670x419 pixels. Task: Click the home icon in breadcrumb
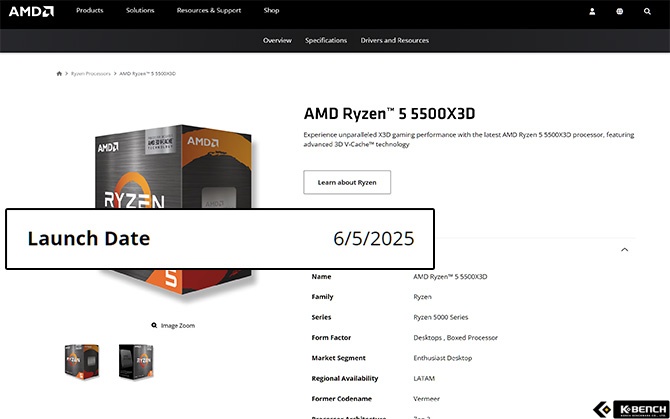click(59, 73)
